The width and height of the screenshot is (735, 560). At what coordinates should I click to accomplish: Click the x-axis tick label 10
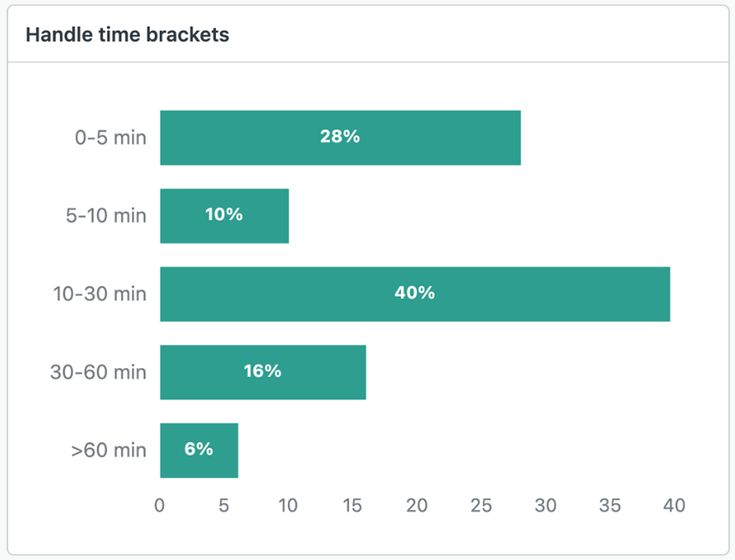click(288, 505)
